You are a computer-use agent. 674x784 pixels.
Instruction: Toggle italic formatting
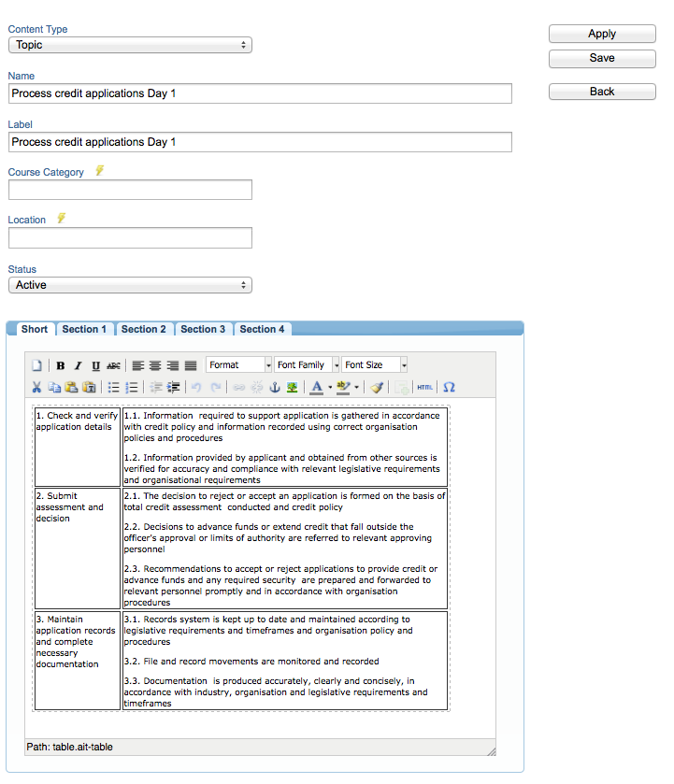(79, 365)
